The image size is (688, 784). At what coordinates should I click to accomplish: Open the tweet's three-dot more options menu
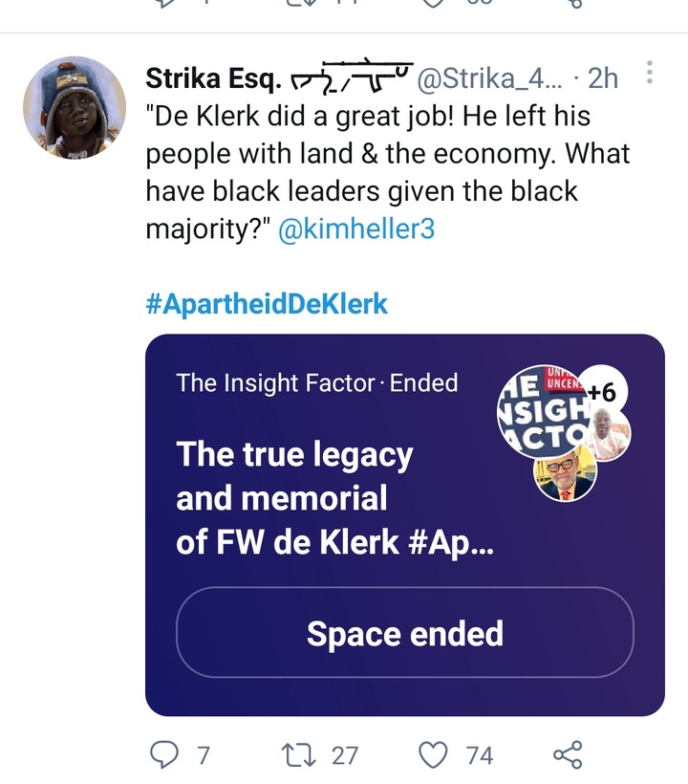[650, 72]
